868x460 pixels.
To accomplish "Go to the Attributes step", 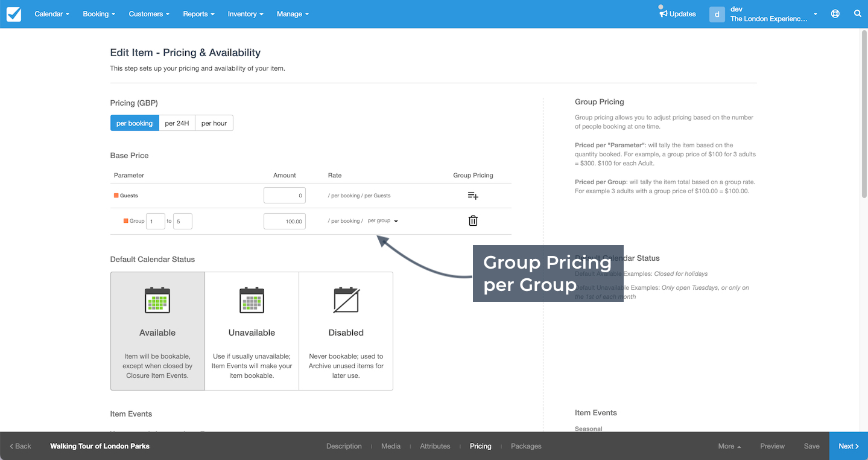I will pos(435,446).
